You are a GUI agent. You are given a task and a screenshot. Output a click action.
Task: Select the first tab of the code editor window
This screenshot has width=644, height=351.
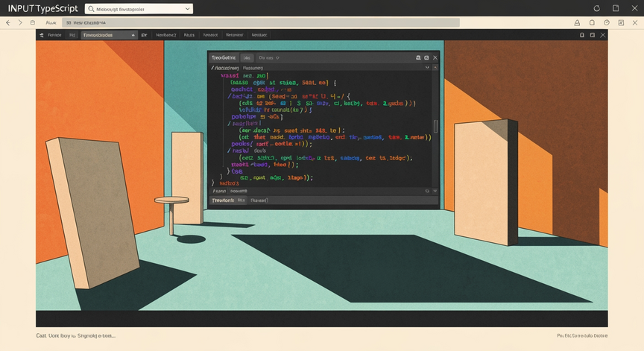click(224, 58)
